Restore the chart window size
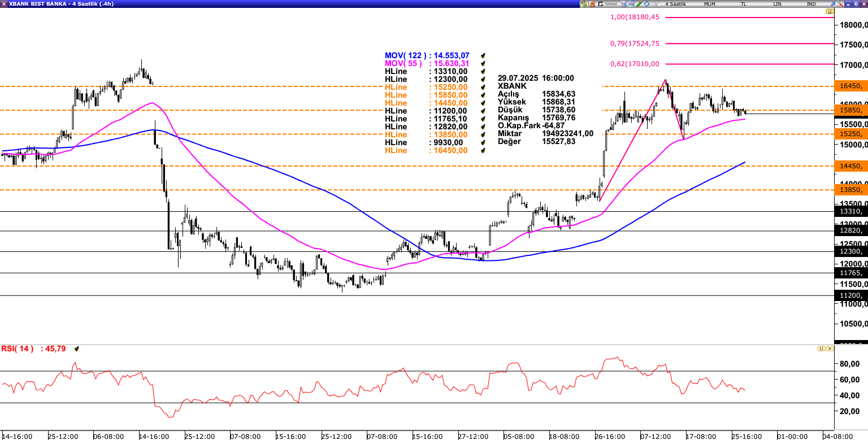Screen dimensions: 868x440 856,4
